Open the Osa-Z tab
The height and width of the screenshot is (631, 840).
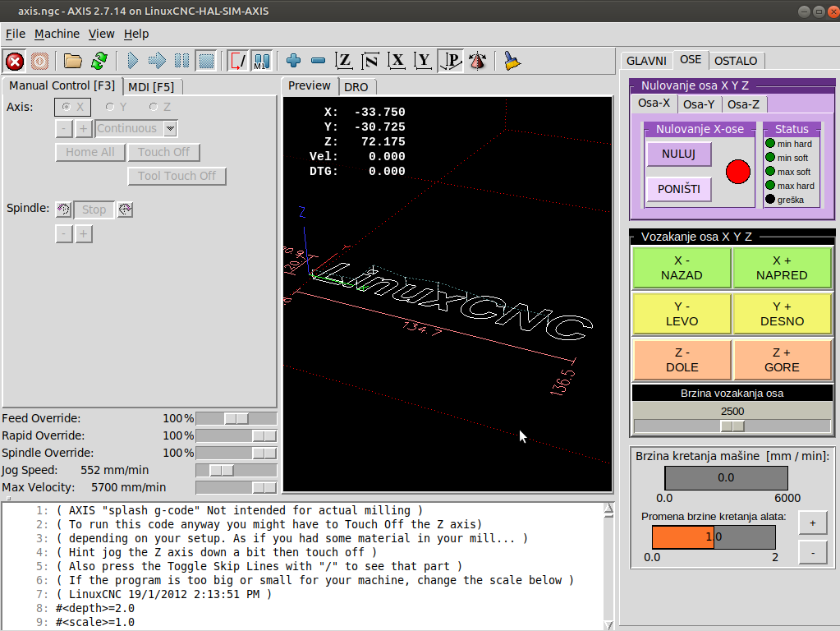[x=744, y=104]
